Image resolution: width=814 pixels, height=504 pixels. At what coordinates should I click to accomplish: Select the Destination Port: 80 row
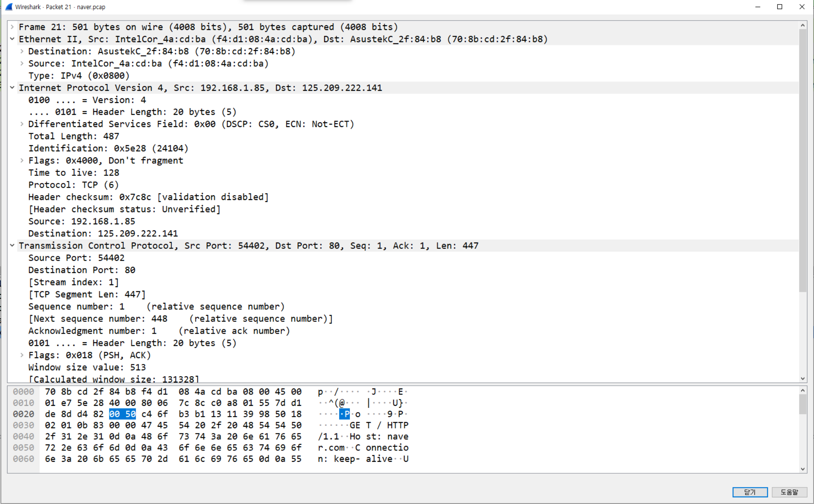(x=82, y=270)
